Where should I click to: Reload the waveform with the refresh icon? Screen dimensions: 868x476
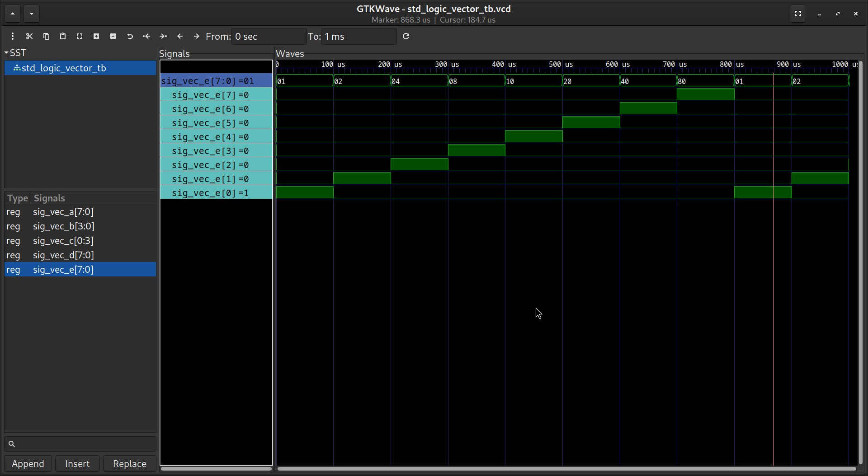406,36
